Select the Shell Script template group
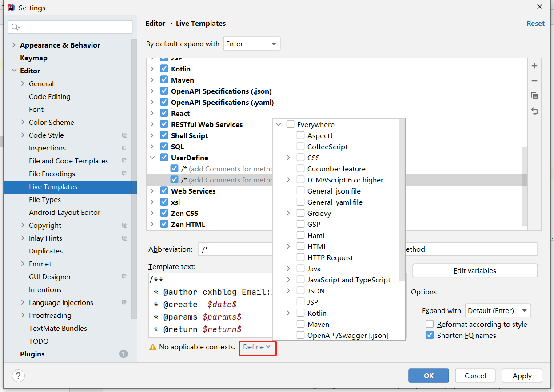The width and height of the screenshot is (554, 392). pos(189,135)
